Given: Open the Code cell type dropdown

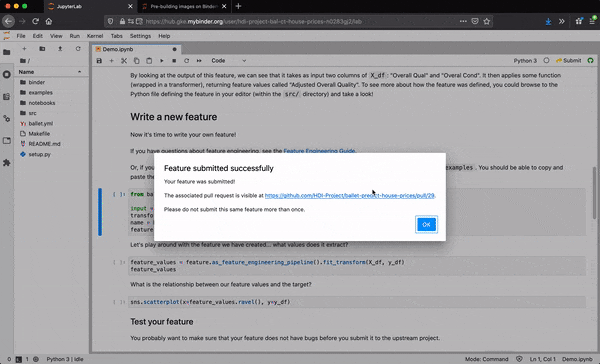Looking at the screenshot, I should [x=228, y=60].
